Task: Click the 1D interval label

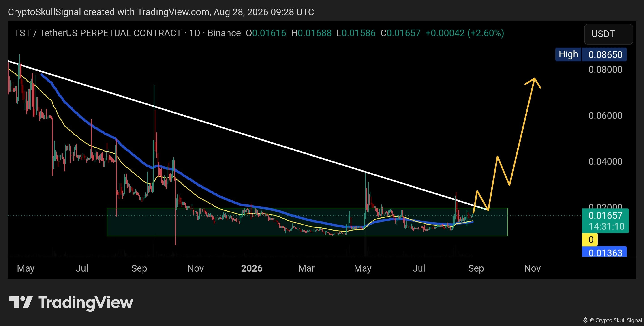Action: pos(195,33)
